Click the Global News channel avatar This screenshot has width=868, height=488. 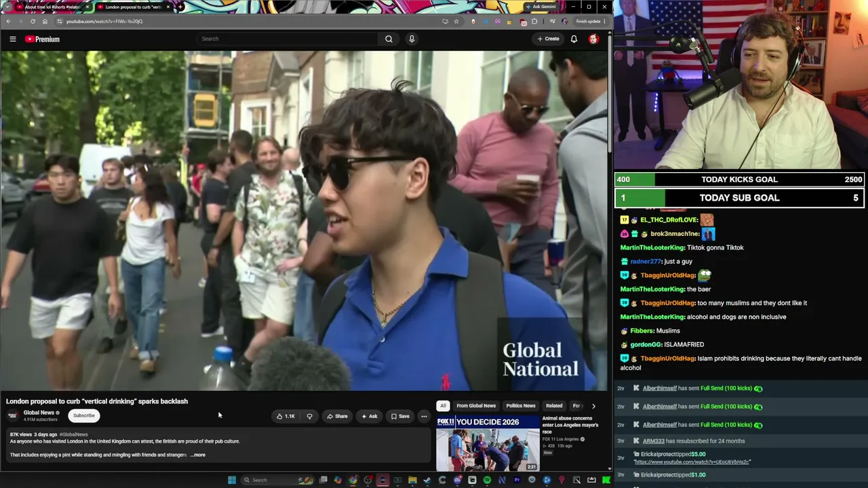[13, 415]
